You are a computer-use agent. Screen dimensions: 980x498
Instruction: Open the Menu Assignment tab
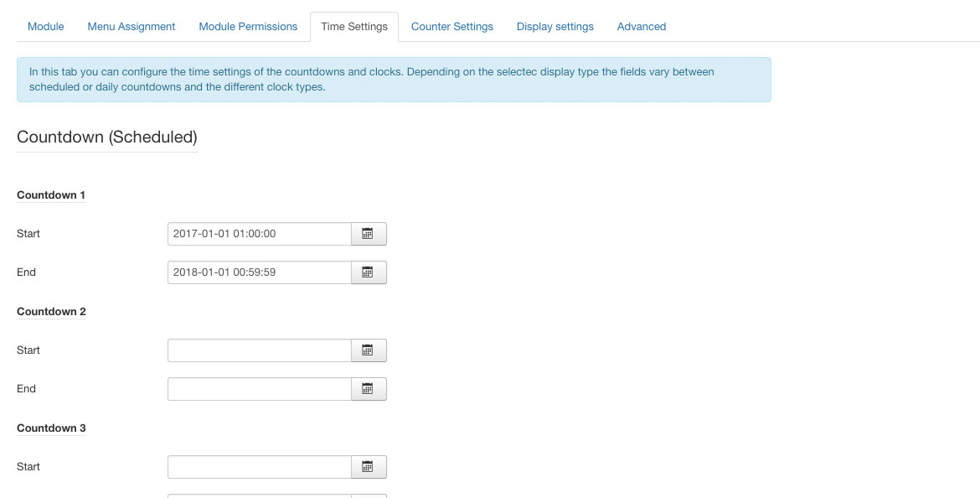tap(132, 27)
